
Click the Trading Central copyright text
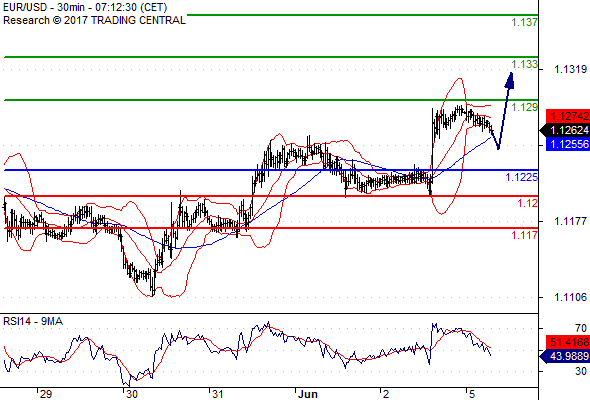94,20
